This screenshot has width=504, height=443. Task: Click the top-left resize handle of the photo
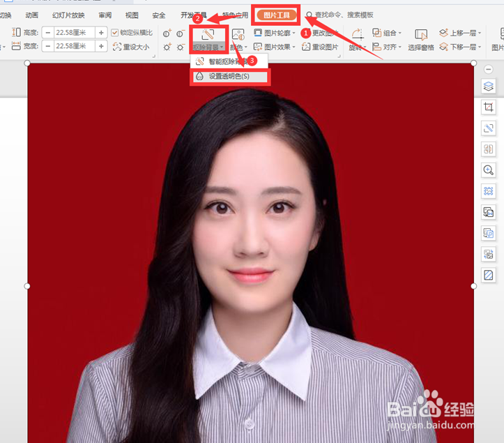27,63
